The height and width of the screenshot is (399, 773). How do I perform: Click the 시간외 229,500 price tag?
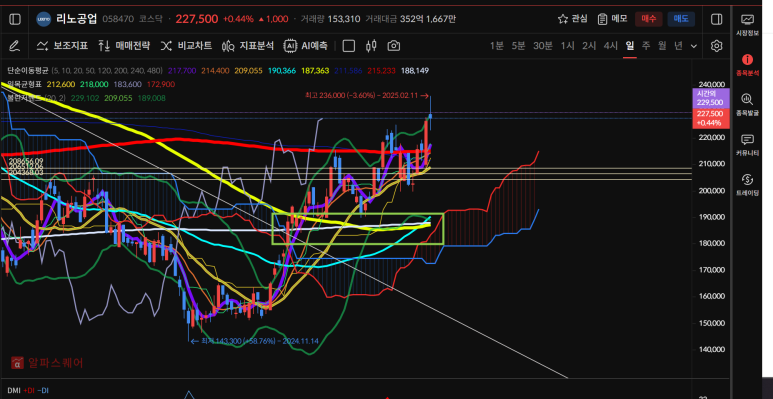(709, 98)
